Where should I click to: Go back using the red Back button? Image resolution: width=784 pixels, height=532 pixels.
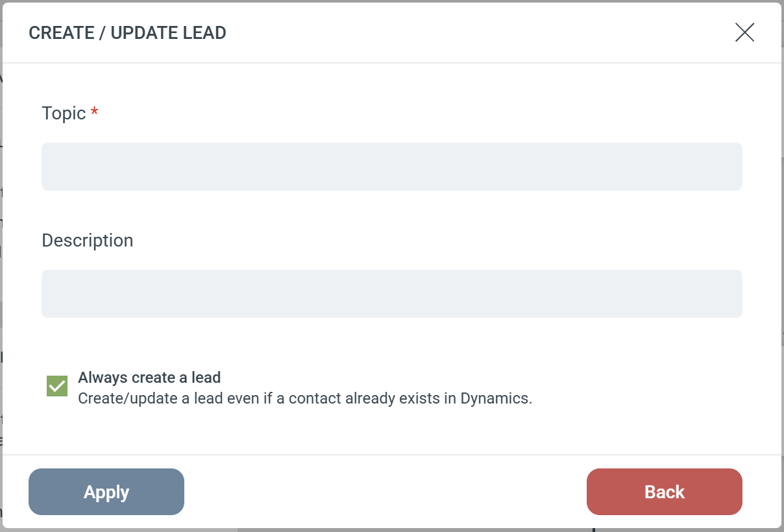[x=664, y=492]
